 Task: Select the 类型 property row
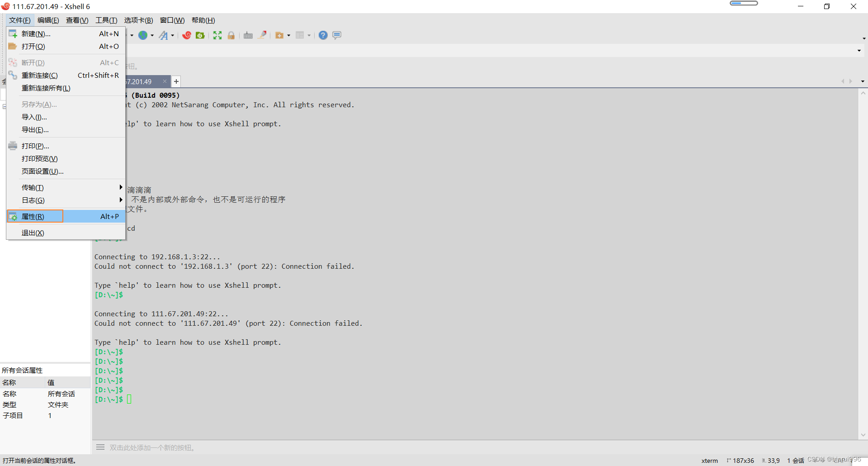(x=45, y=404)
